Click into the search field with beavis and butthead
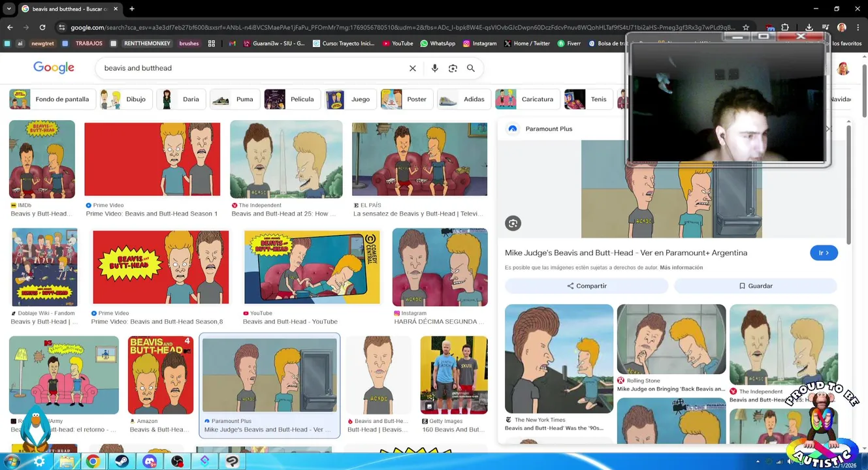This screenshot has height=470, width=868. tap(251, 68)
